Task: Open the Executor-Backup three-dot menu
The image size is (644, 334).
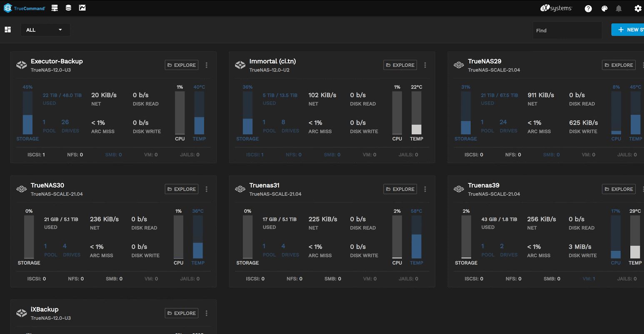Action: click(x=207, y=65)
